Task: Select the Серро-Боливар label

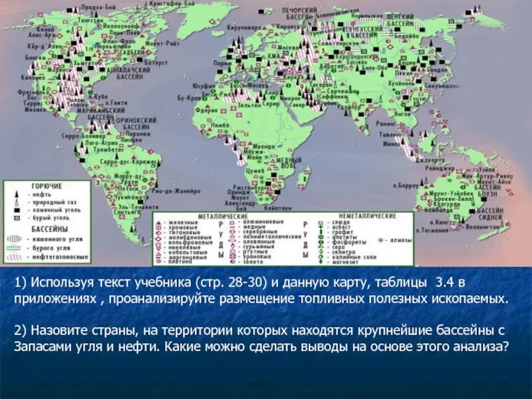Action: click(84, 136)
